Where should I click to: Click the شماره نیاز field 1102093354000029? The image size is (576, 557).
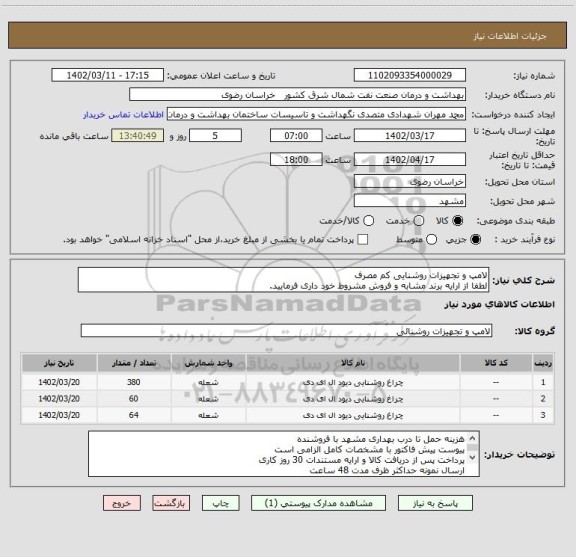410,75
